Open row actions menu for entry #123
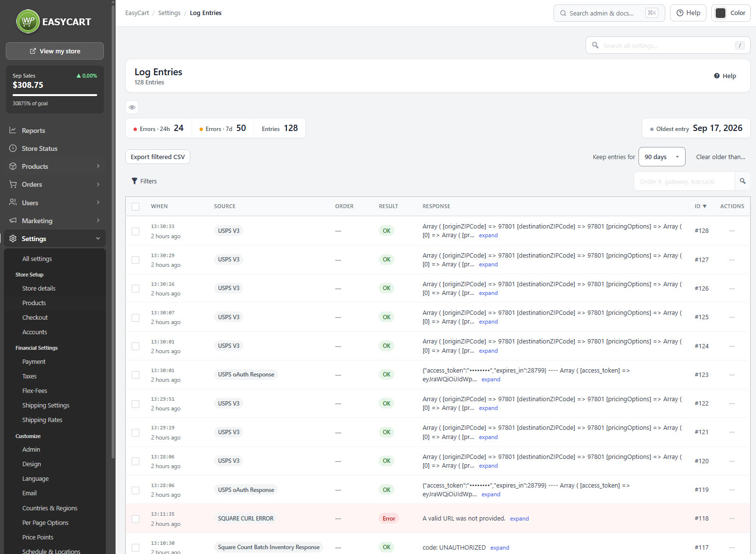Viewport: 756px width, 554px height. pyautogui.click(x=732, y=375)
